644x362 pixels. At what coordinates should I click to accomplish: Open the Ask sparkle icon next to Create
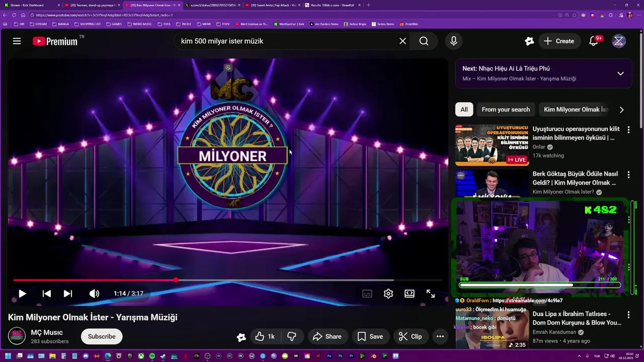click(529, 41)
